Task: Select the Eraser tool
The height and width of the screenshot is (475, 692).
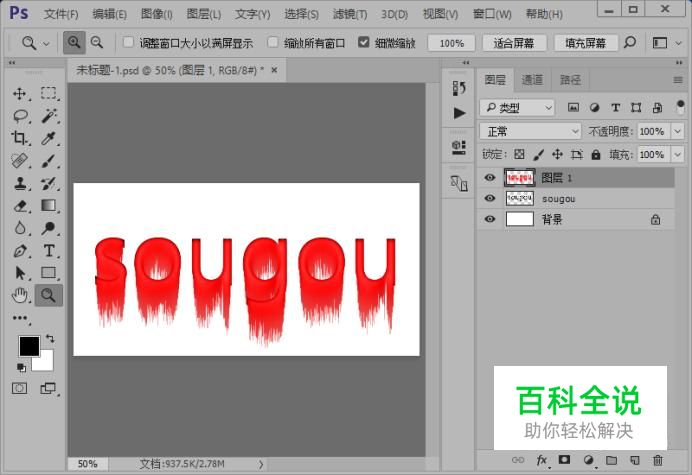Action: coord(20,206)
